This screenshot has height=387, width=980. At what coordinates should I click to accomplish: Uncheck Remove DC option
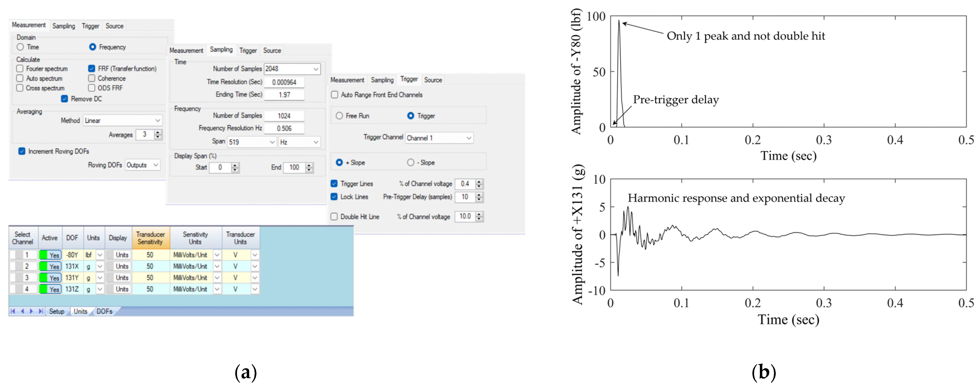point(65,99)
